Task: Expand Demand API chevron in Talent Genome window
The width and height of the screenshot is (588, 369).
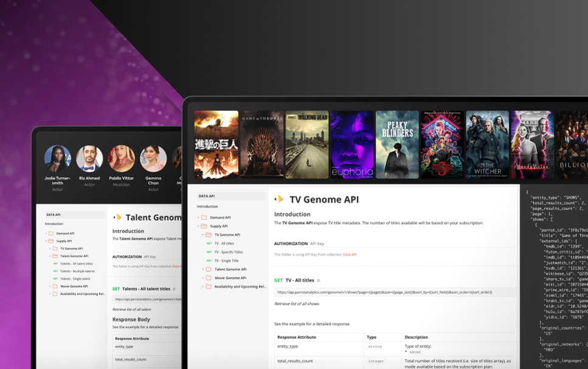Action: (x=46, y=234)
